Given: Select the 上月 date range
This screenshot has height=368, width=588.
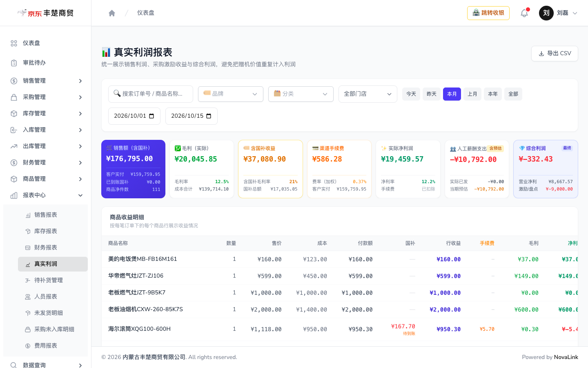Looking at the screenshot, I should [472, 94].
